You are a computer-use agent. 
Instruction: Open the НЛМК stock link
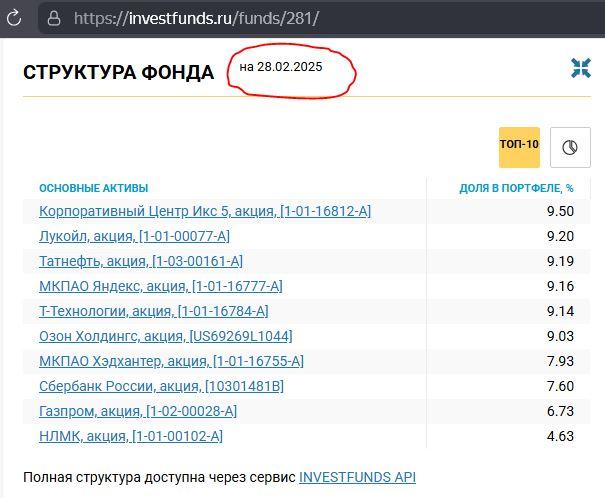(131, 436)
